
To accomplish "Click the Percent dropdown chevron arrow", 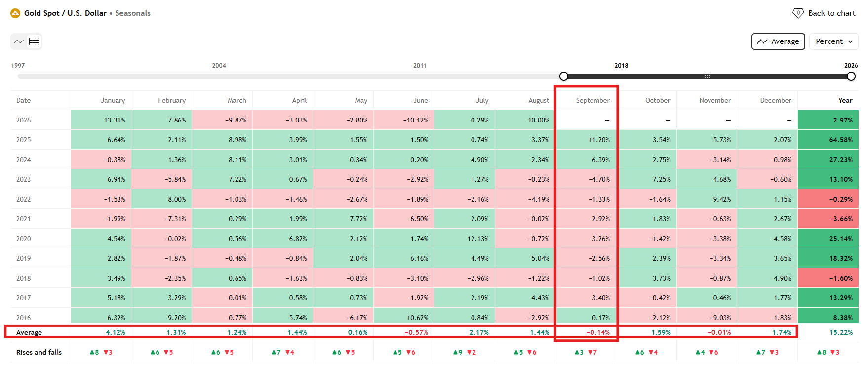I will tap(850, 41).
